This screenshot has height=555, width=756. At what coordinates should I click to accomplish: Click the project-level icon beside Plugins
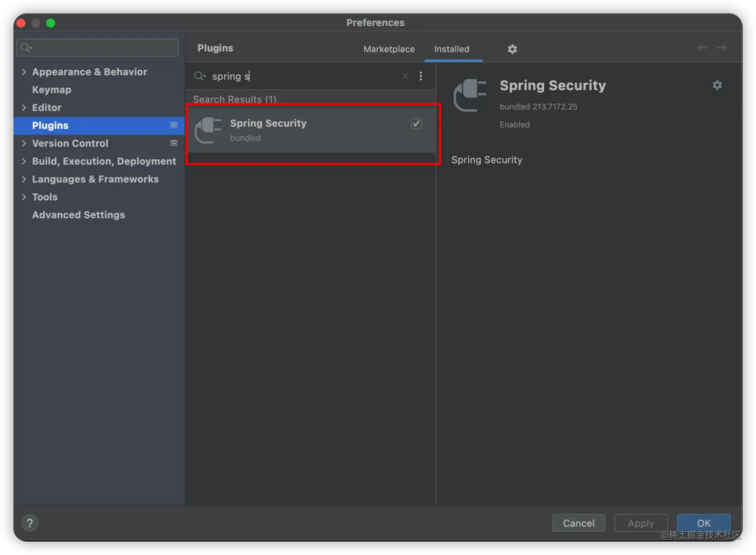174,125
